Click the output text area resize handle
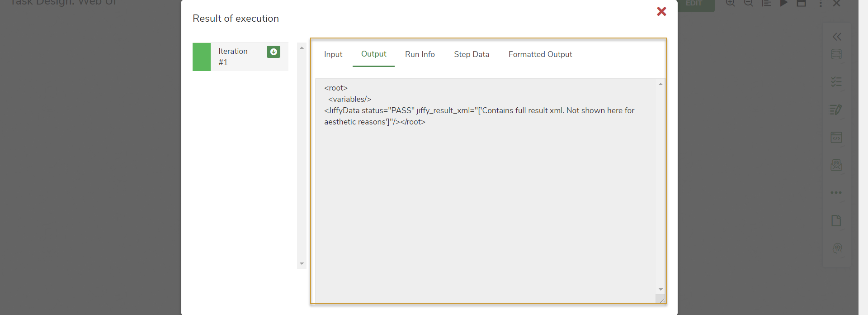Image resolution: width=868 pixels, height=315 pixels. click(x=661, y=300)
